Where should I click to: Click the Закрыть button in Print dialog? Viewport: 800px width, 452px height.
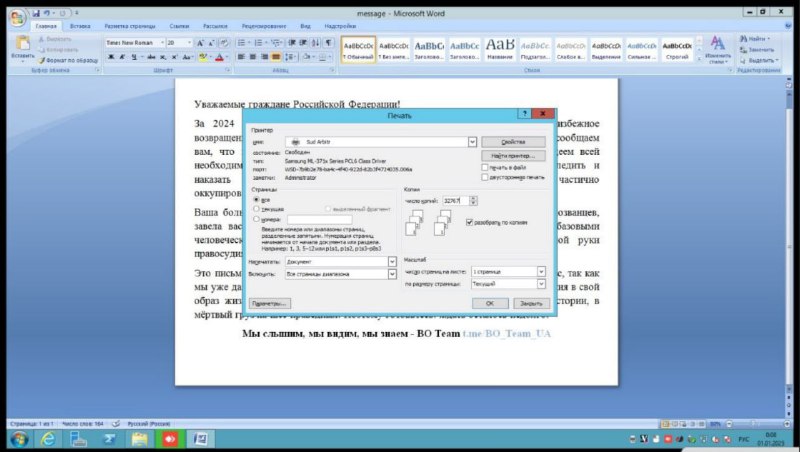[531, 304]
